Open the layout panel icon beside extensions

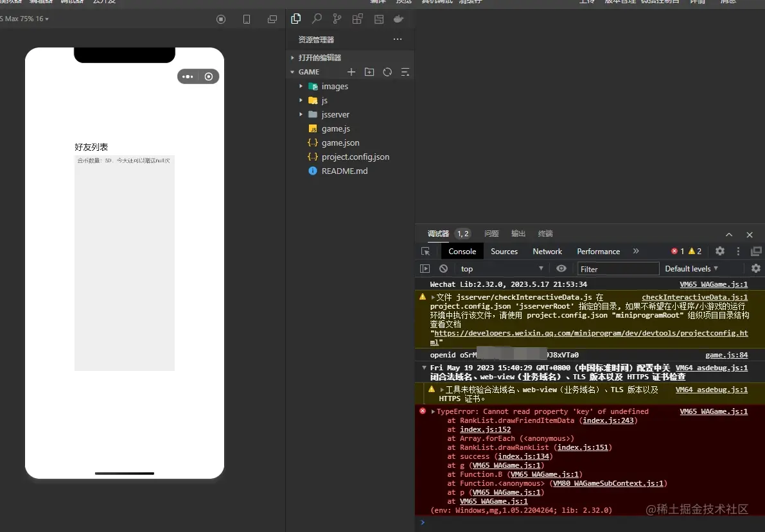378,19
